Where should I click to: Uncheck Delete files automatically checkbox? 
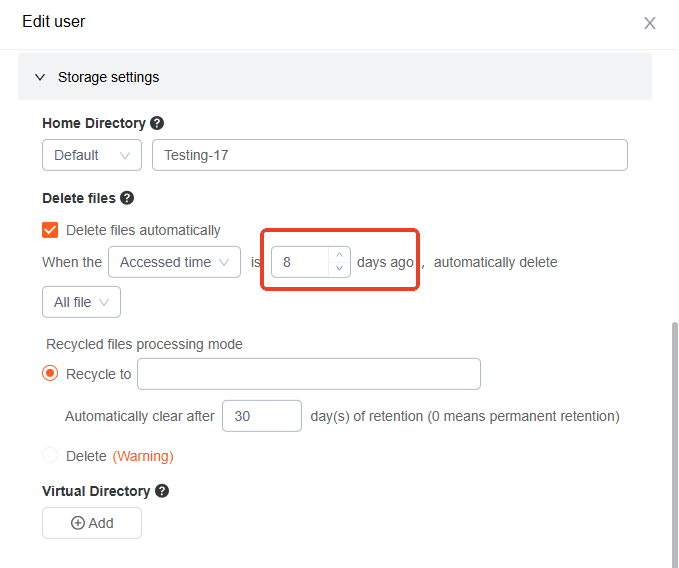click(50, 230)
